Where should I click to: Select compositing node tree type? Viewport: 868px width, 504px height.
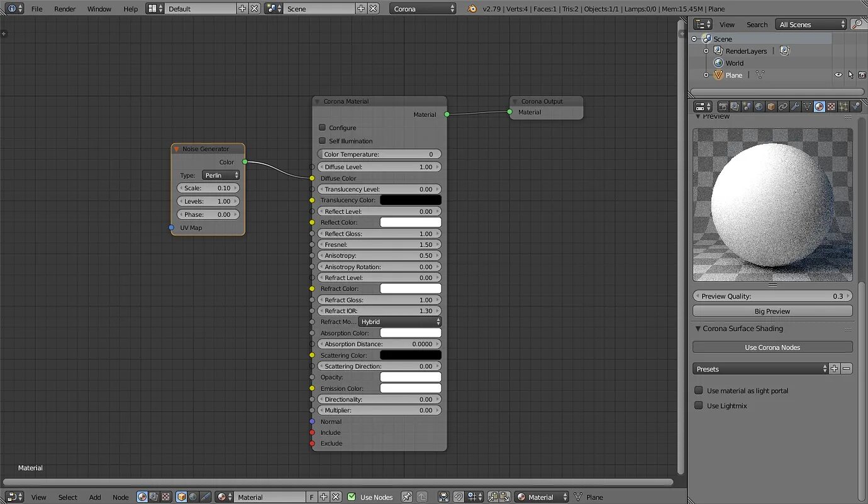pyautogui.click(x=153, y=497)
